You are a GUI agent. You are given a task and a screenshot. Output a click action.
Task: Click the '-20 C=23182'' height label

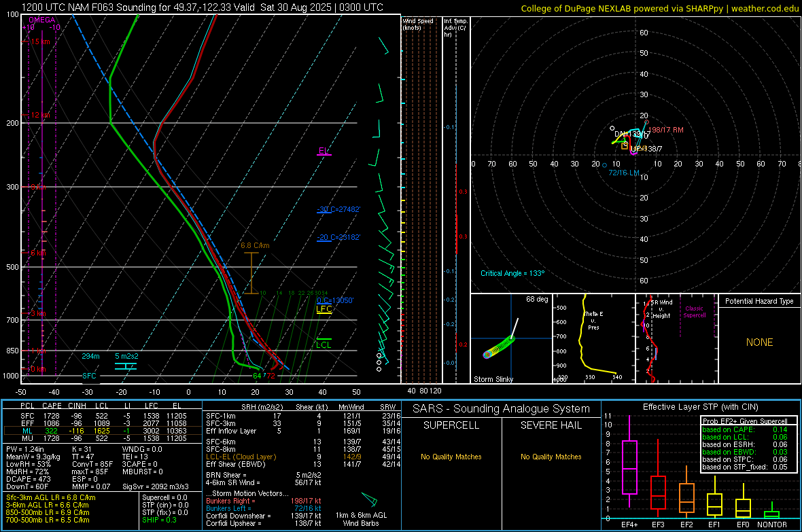pos(338,237)
